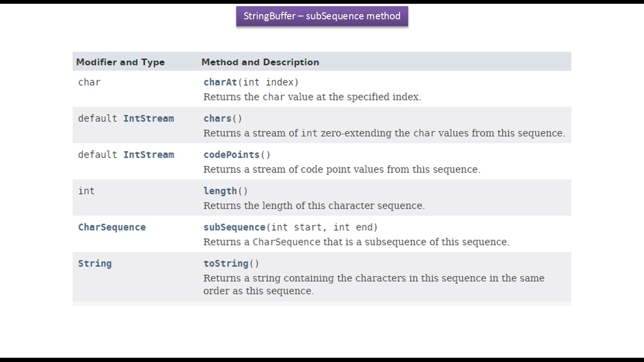The image size is (644, 362).
Task: Click the Method and Description column header
Action: (260, 62)
